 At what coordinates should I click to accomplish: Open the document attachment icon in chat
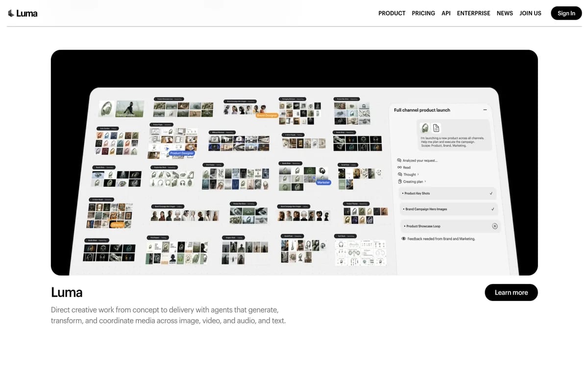[436, 128]
